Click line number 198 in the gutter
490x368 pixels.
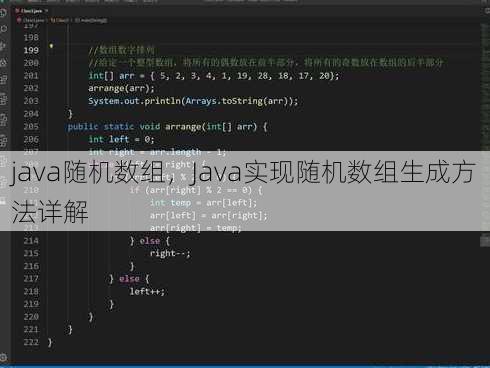[31, 37]
